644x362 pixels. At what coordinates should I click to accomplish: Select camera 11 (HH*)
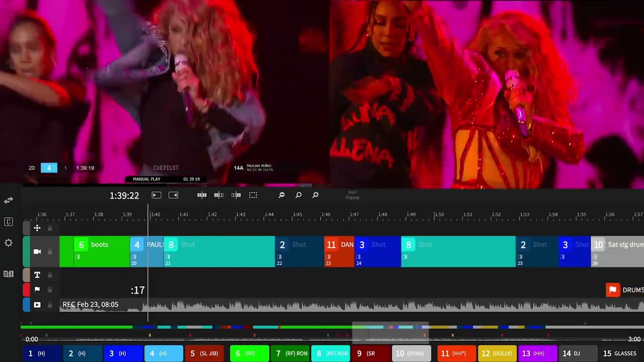(457, 353)
